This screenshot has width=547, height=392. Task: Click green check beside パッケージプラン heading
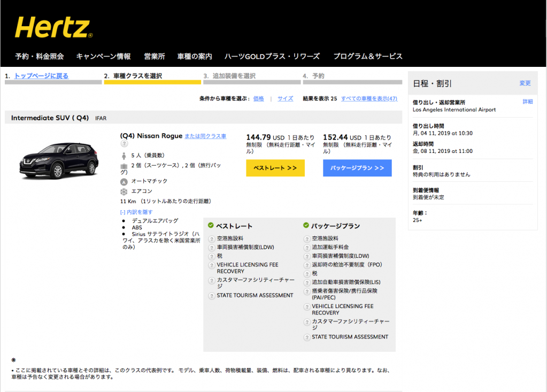tap(306, 225)
